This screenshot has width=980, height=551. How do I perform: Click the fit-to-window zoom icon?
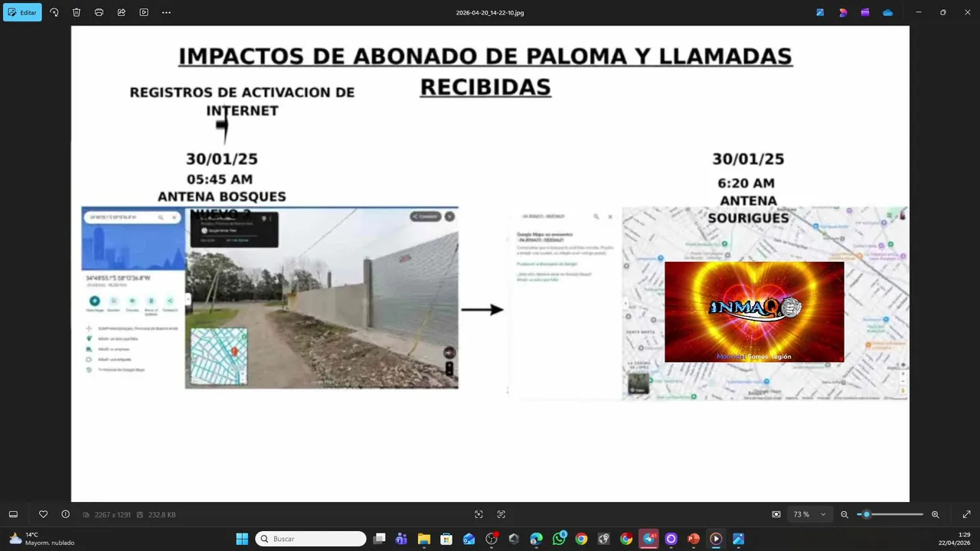[x=776, y=514]
